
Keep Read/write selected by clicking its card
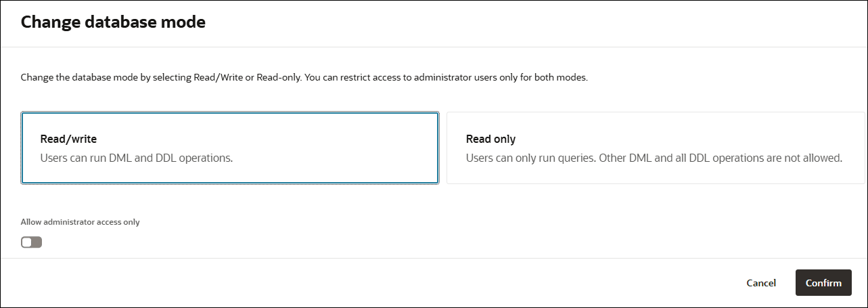pyautogui.click(x=230, y=148)
